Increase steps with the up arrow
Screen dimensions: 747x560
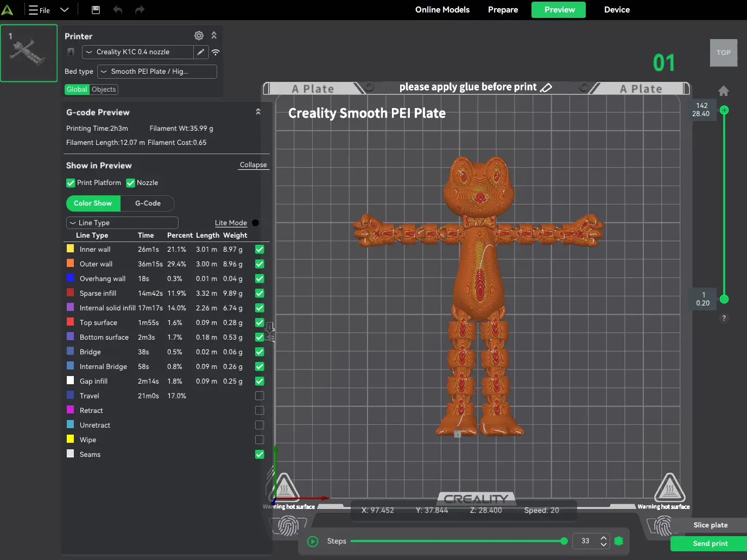[x=604, y=538]
